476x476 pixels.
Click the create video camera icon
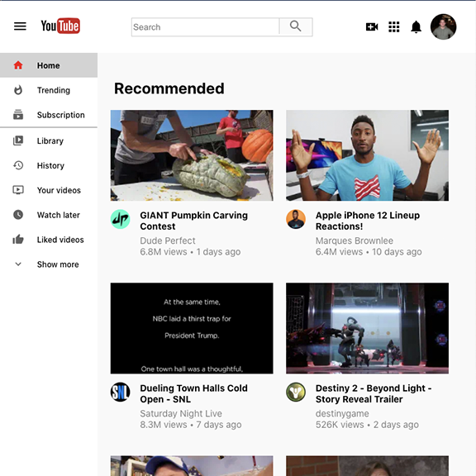click(x=372, y=27)
